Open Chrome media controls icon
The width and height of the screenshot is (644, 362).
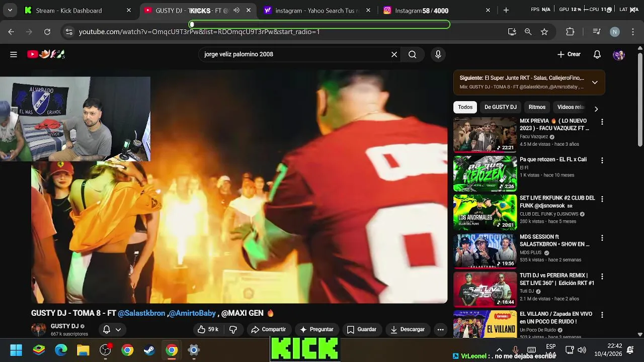click(597, 32)
